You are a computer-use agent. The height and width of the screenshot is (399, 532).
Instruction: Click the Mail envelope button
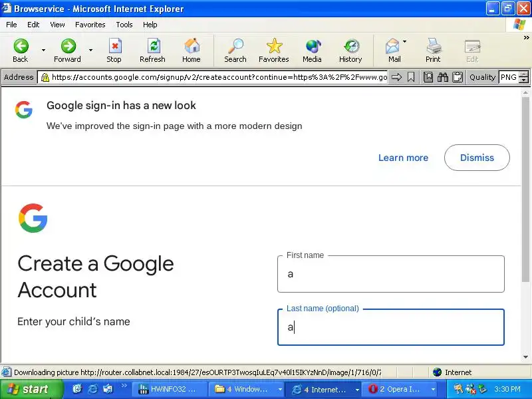pyautogui.click(x=393, y=51)
